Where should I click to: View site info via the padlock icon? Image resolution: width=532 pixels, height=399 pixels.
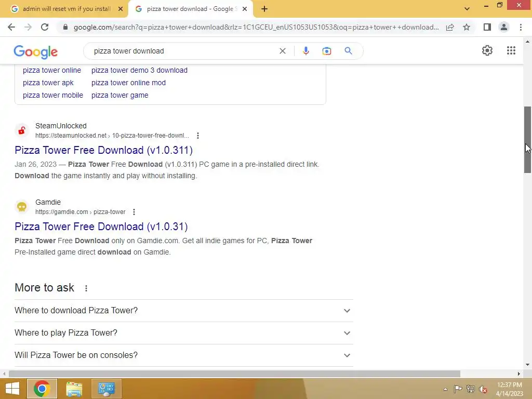click(x=65, y=27)
